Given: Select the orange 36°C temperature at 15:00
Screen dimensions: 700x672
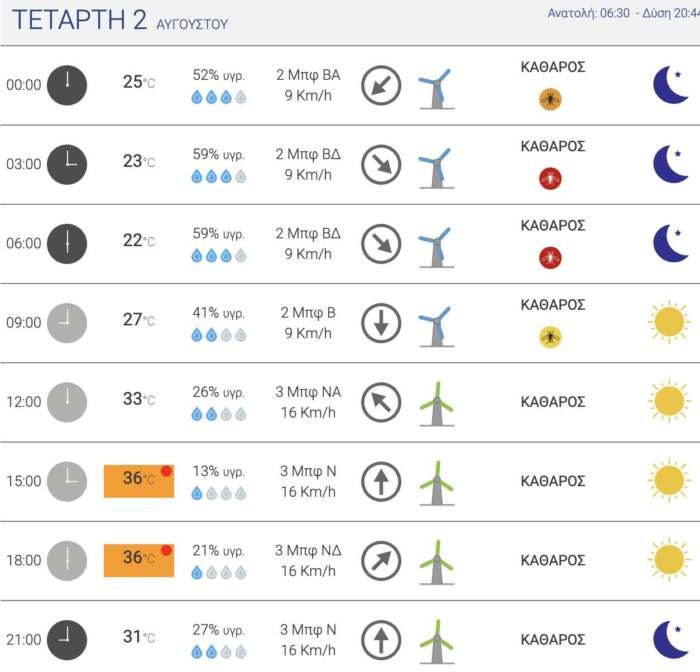Looking at the screenshot, I should pos(139,480).
